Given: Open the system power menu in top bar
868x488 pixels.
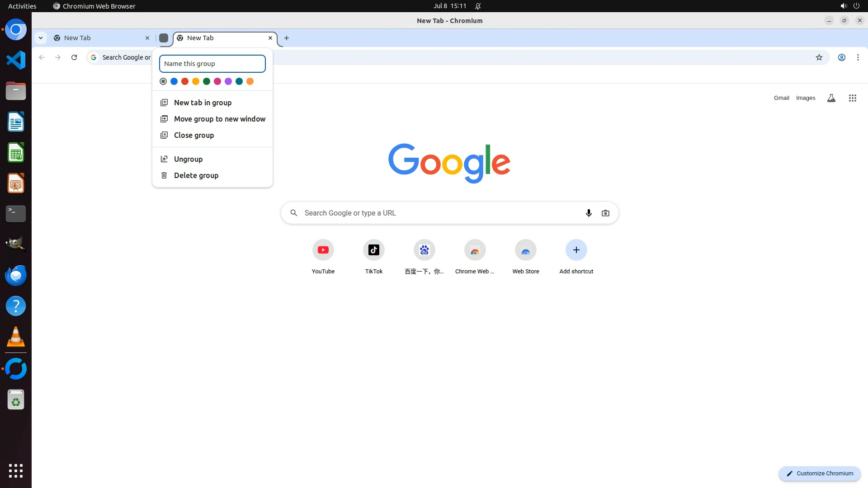Looking at the screenshot, I should [856, 6].
